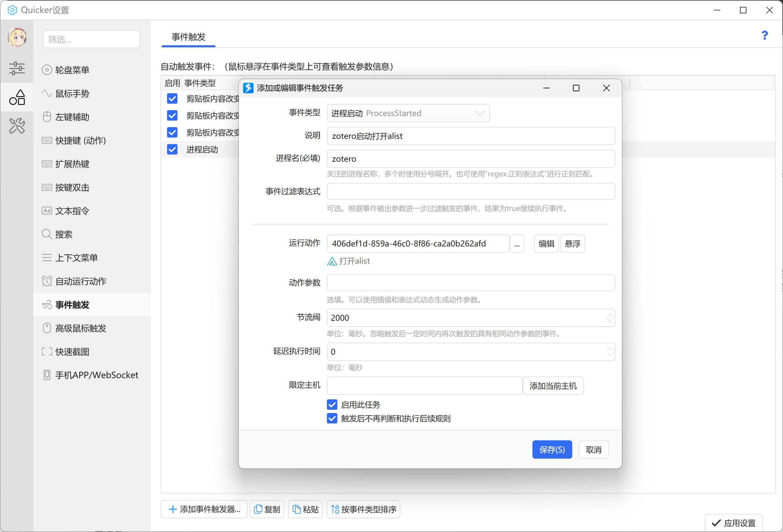Save the event trigger task
Screen dimensions: 783x532
click(x=552, y=450)
